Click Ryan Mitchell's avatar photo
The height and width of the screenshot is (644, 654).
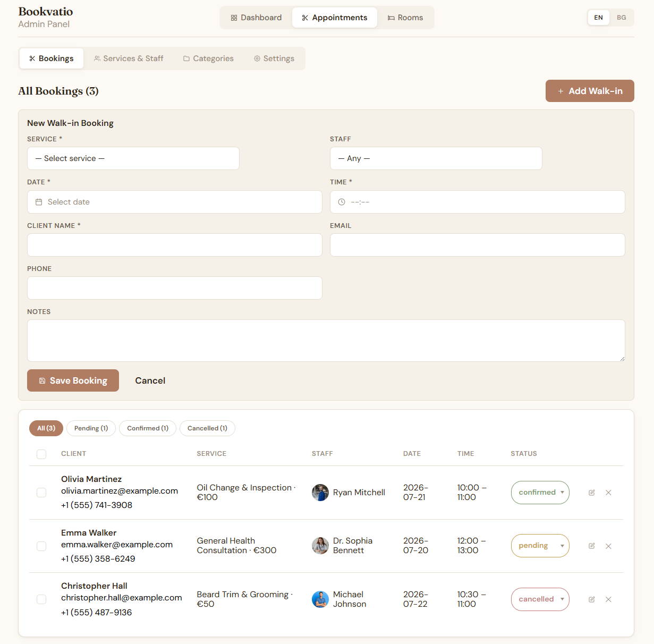tap(320, 493)
